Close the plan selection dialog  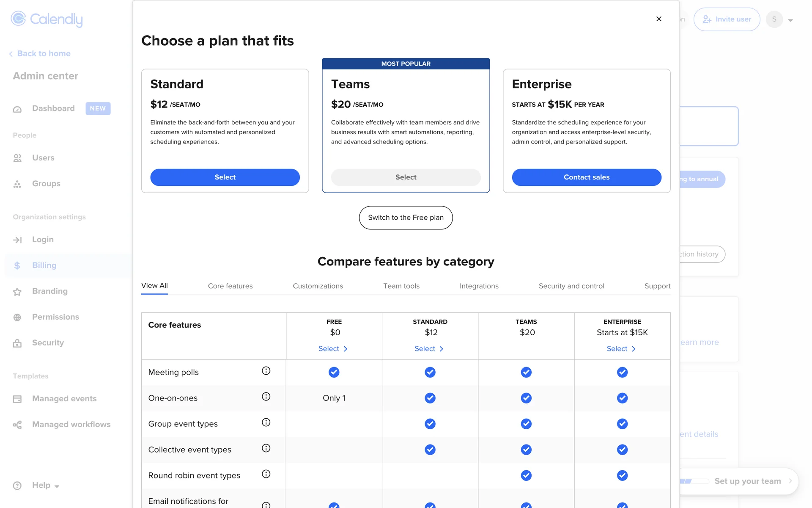click(658, 19)
